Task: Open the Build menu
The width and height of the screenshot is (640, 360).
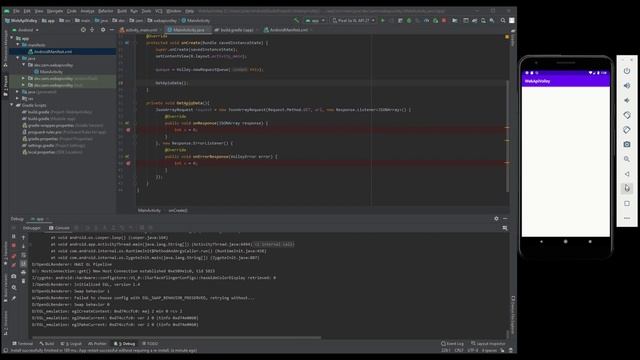Action: pyautogui.click(x=122, y=11)
